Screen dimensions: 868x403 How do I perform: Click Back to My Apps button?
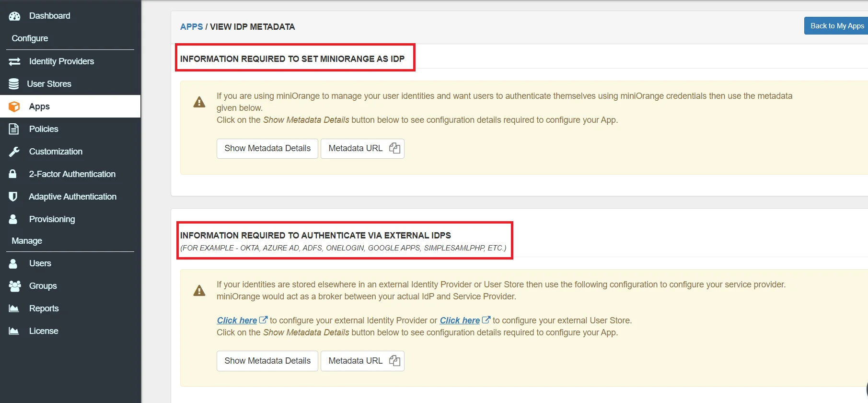point(836,26)
